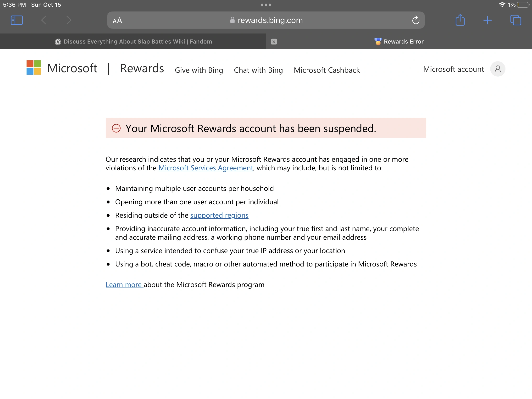Open the tab sidebar overview

tap(16, 20)
